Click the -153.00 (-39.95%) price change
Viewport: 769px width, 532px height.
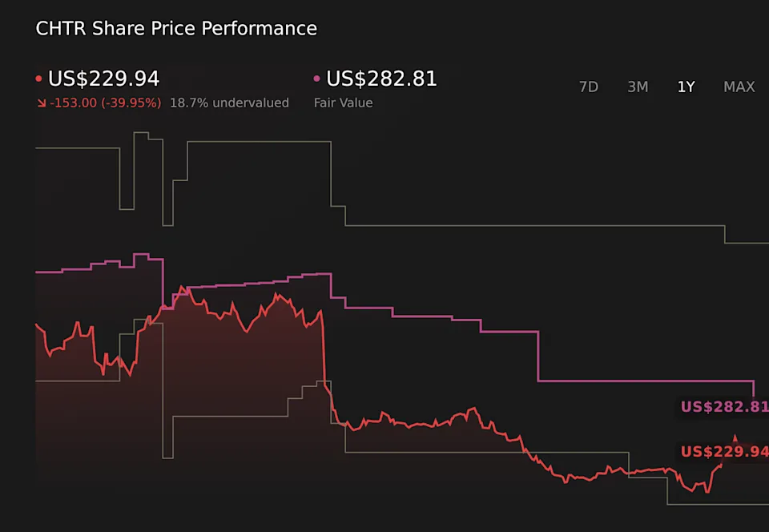[105, 103]
